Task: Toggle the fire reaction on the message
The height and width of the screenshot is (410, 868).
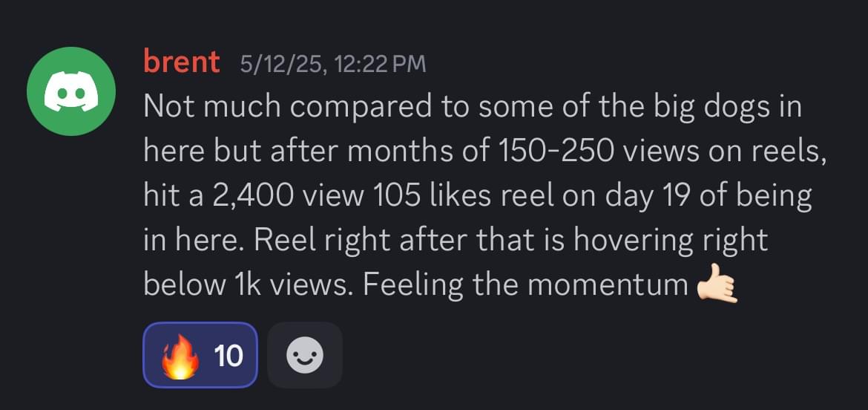Action: coord(200,355)
